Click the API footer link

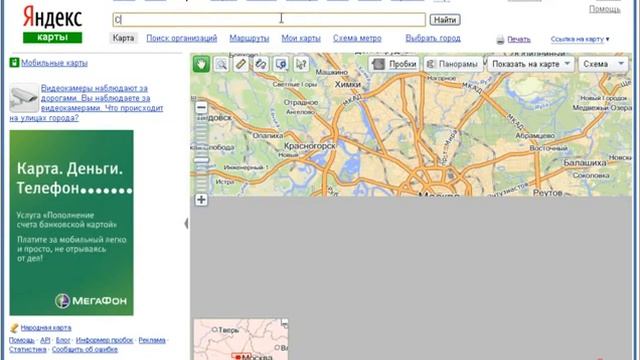[45, 340]
